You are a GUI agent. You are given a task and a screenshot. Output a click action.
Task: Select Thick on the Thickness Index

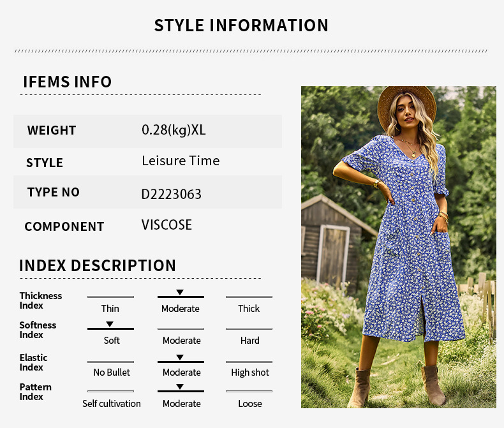[249, 309]
